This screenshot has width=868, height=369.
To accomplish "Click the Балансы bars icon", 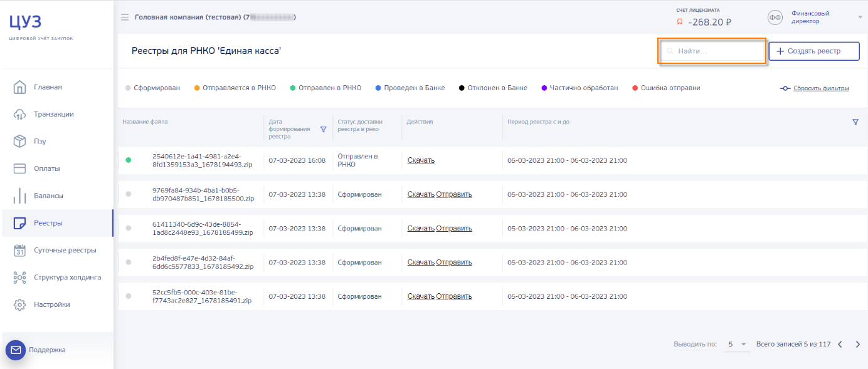I will (x=19, y=195).
